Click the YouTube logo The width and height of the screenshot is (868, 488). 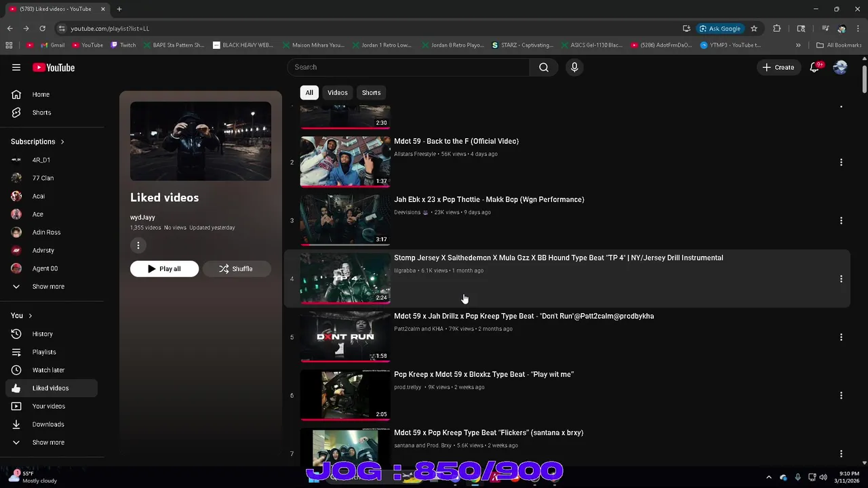click(54, 67)
